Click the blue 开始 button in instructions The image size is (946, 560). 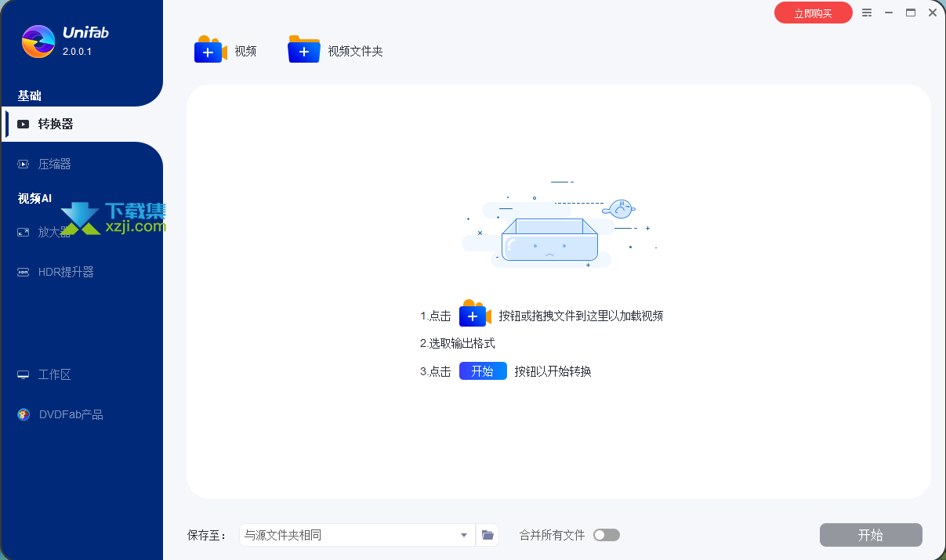[x=483, y=371]
